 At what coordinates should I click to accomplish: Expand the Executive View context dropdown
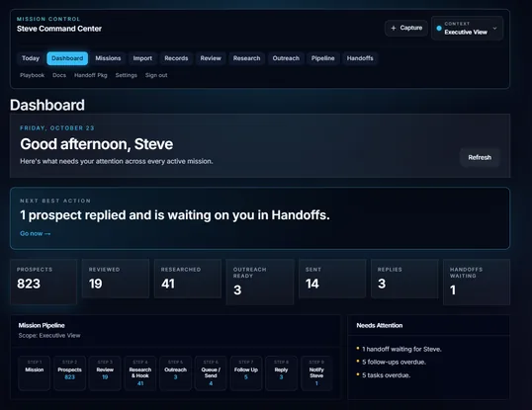(467, 28)
